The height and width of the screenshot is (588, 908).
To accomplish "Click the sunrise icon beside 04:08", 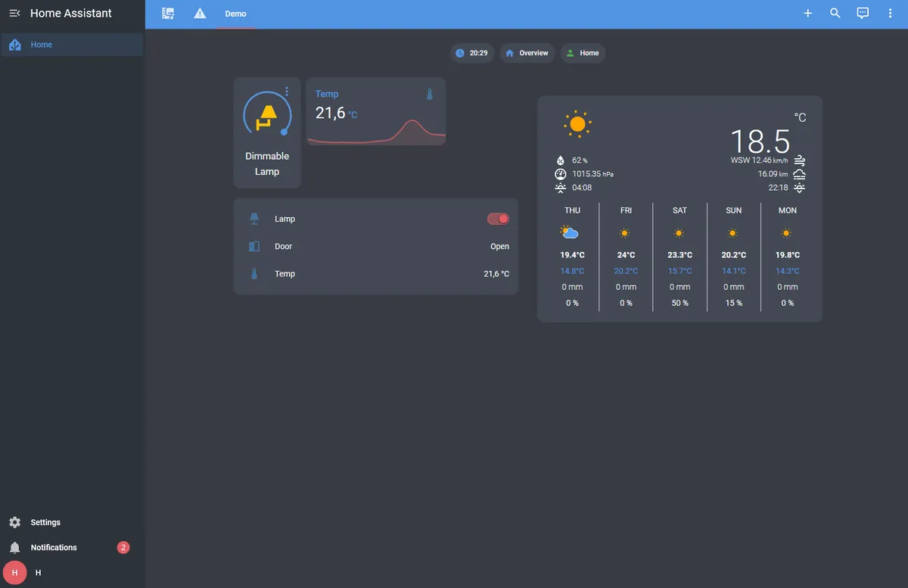I will (561, 188).
